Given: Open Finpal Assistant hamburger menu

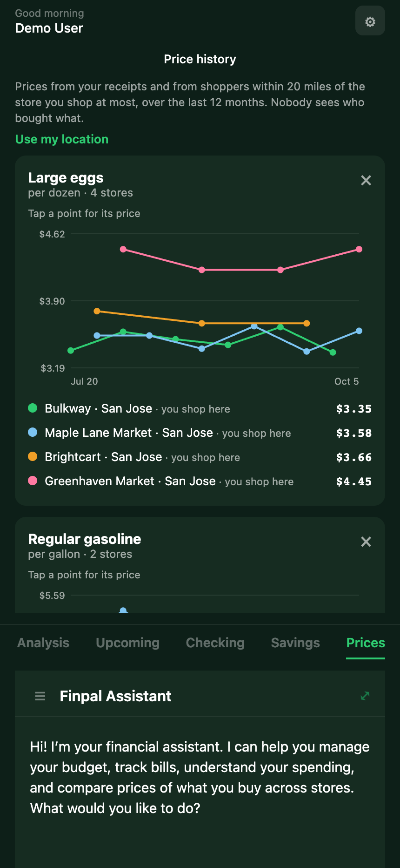Looking at the screenshot, I should coord(40,696).
